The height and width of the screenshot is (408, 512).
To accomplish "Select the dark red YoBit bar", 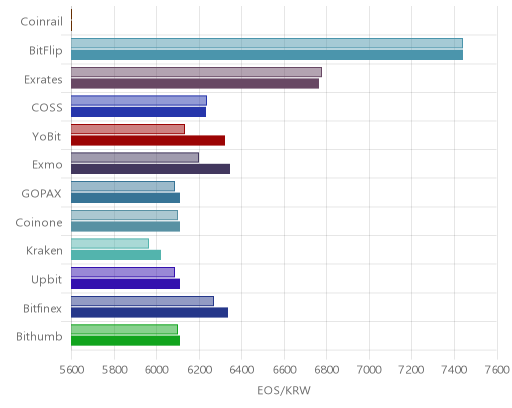I will (148, 141).
